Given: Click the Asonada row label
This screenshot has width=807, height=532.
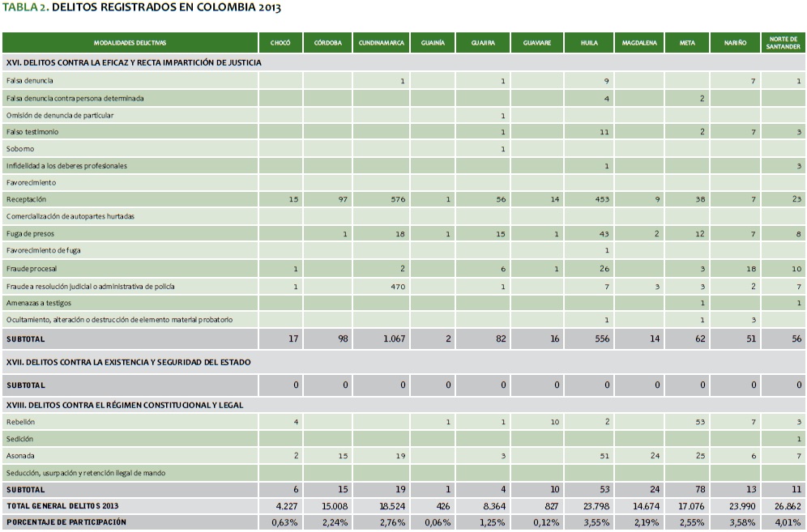Looking at the screenshot, I should (20, 456).
